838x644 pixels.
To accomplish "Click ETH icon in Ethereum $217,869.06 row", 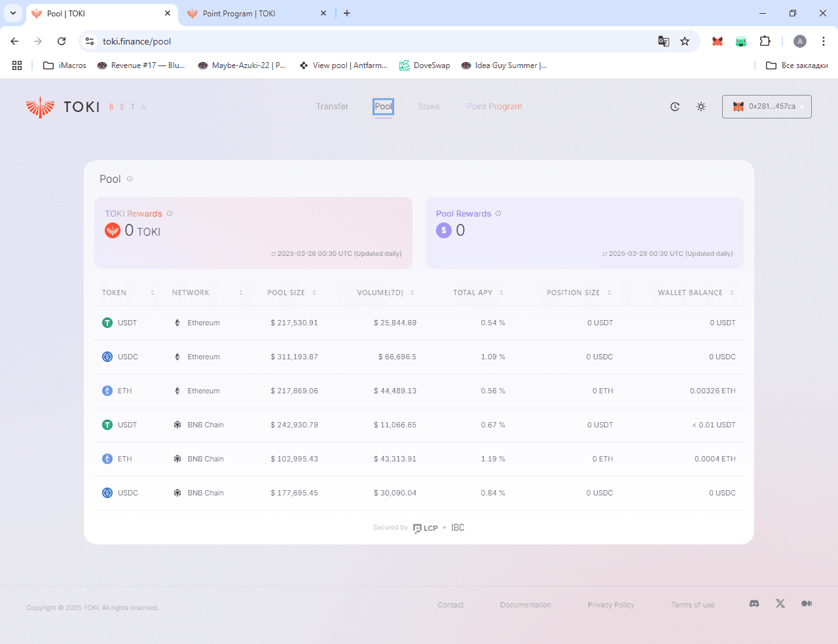I will click(107, 391).
